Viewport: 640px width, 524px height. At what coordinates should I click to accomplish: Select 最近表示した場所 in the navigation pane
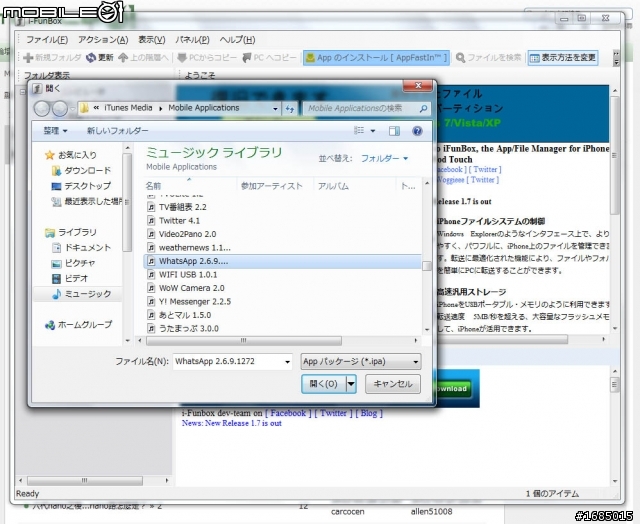87,202
